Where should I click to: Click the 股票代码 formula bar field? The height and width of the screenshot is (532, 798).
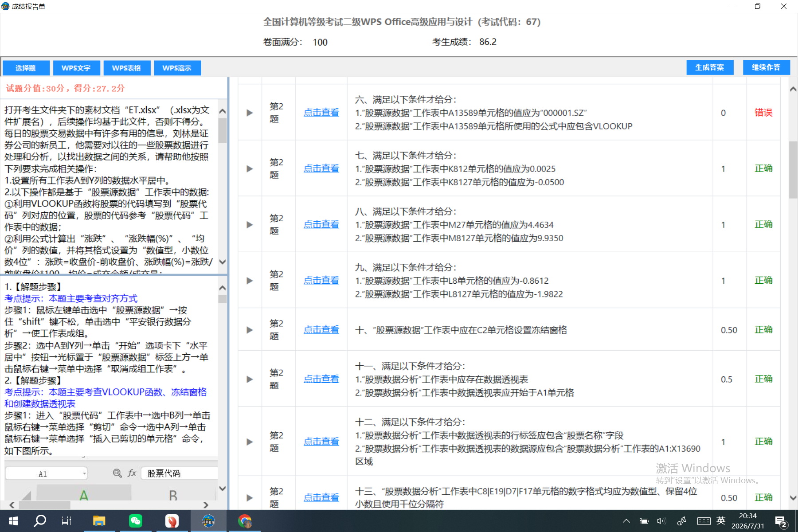tap(180, 473)
